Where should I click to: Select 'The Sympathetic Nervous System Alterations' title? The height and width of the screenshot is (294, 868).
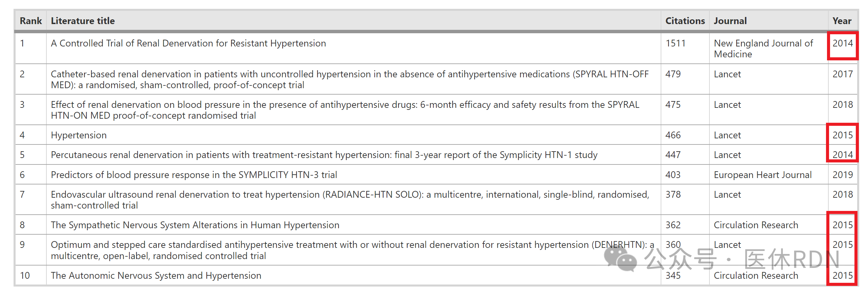(x=195, y=225)
